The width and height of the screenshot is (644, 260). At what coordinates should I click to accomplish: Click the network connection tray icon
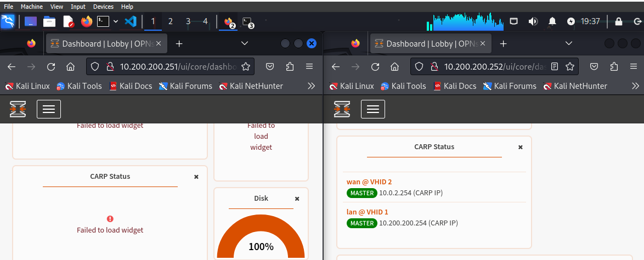(513, 21)
